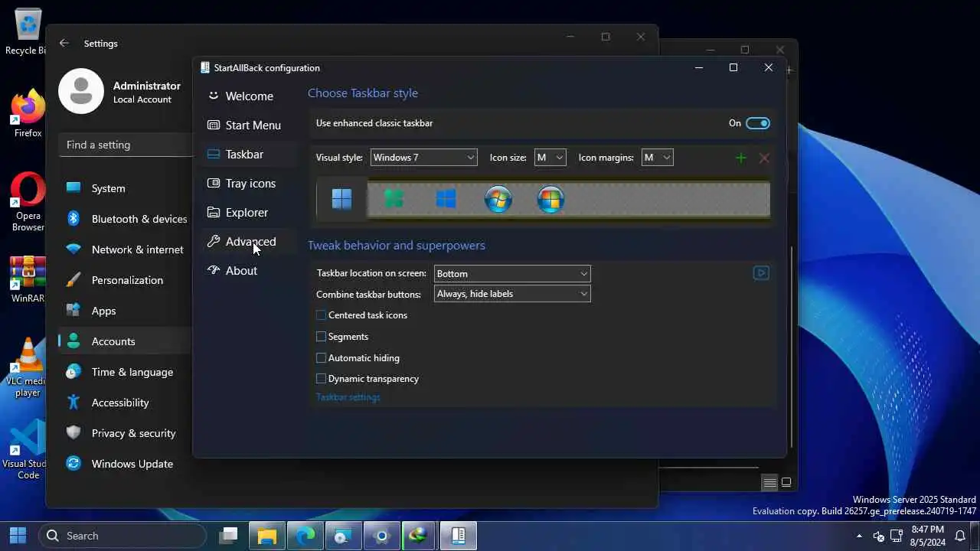980x551 pixels.
Task: Go back using Settings window arrow
Action: [64, 43]
